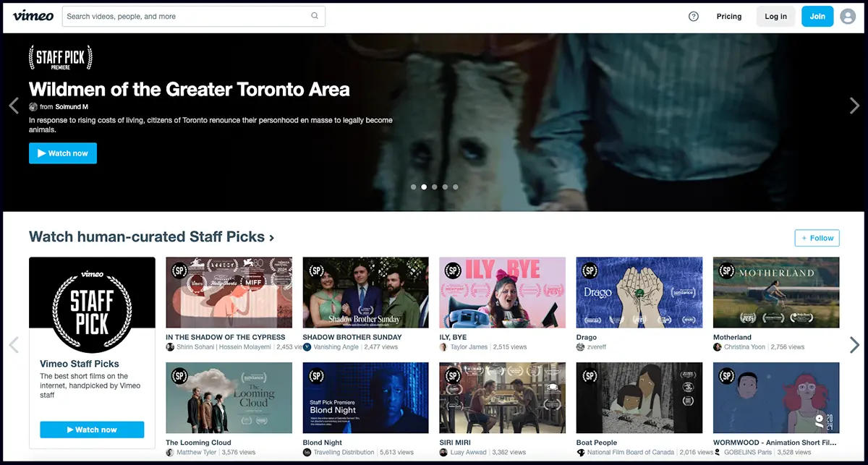Open the ILY, BYE video thumbnail

point(502,293)
